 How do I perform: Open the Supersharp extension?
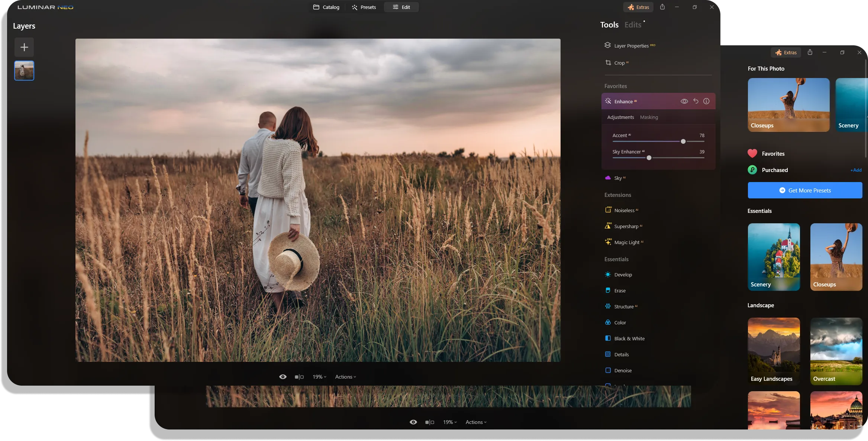pyautogui.click(x=626, y=226)
